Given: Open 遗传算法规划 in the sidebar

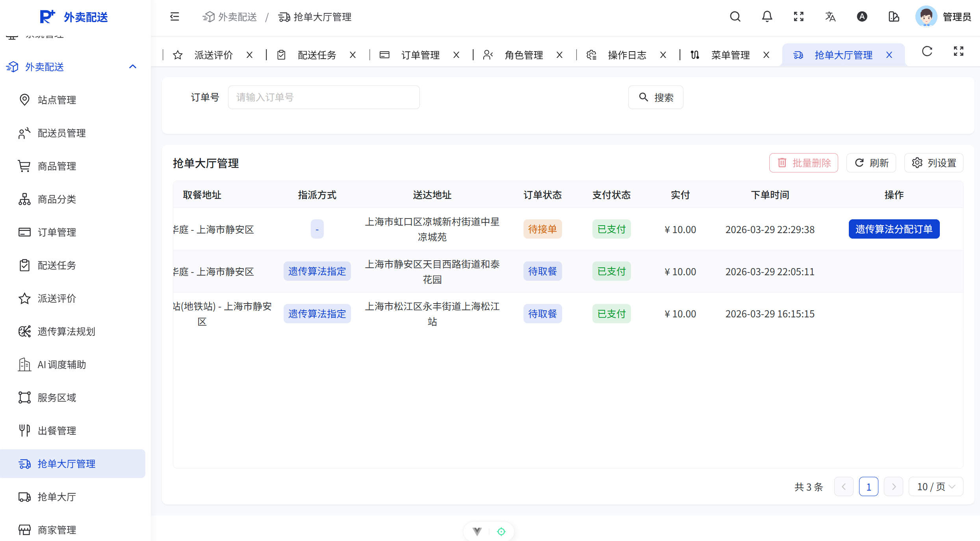Looking at the screenshot, I should pos(66,332).
